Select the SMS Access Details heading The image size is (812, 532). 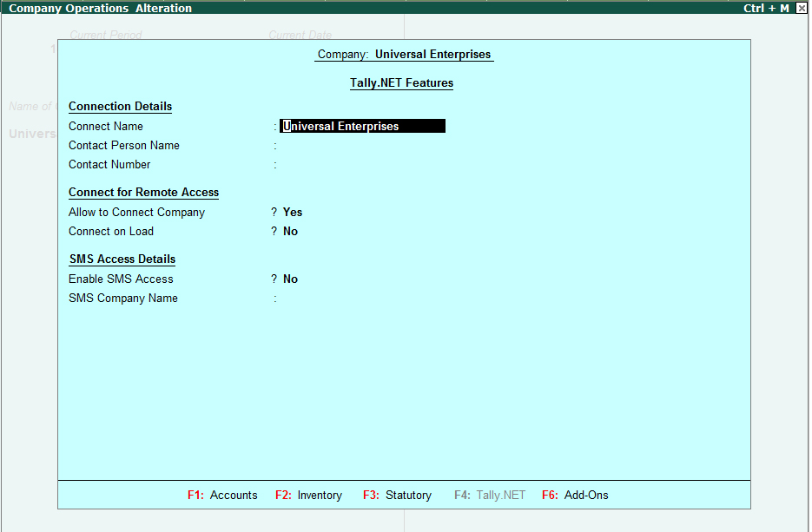(x=122, y=259)
